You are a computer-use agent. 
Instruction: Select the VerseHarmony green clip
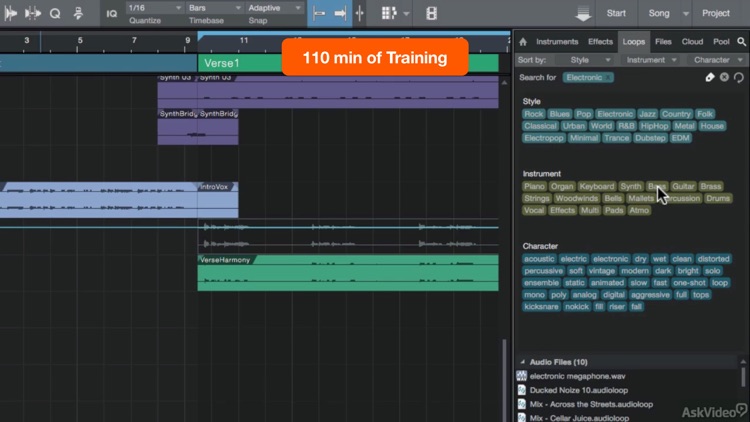pos(348,273)
